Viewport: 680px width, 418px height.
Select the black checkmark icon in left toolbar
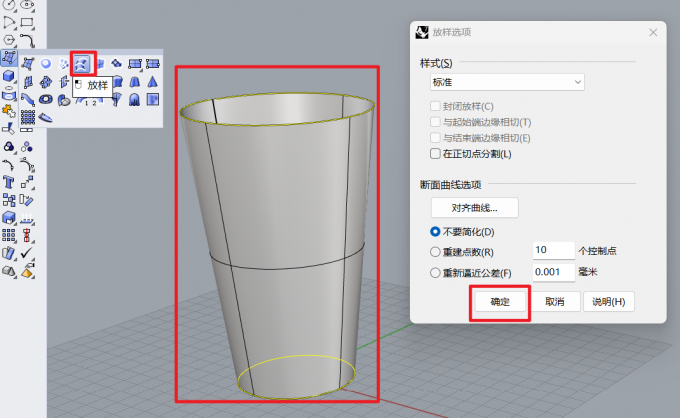(27, 253)
